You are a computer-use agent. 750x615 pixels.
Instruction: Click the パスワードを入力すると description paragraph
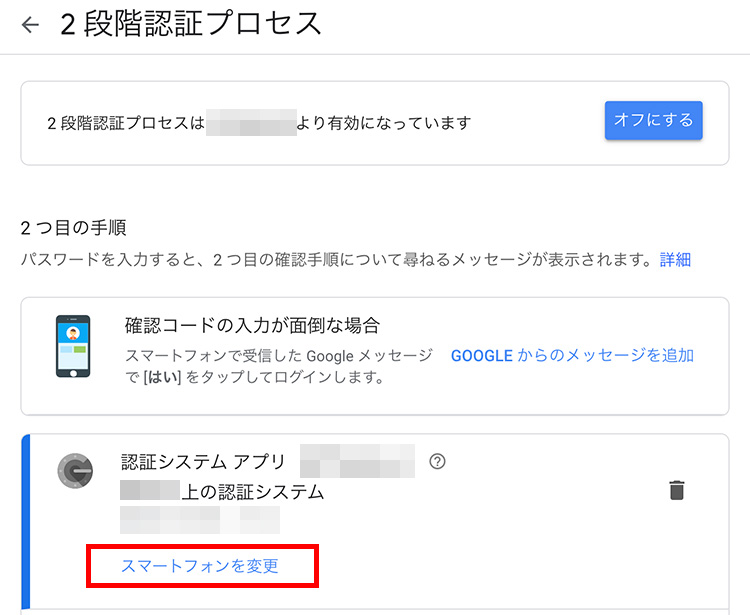coord(337,260)
